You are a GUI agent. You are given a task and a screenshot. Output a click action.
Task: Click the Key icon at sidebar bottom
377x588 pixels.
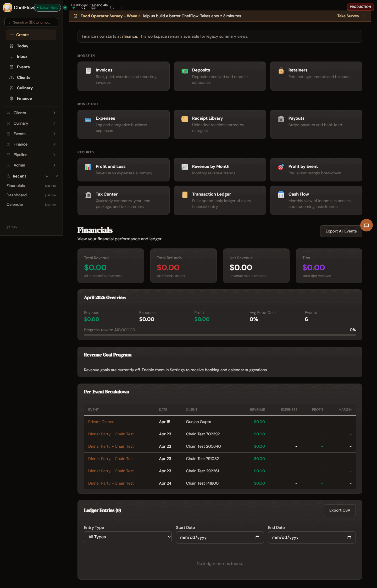(x=8, y=227)
